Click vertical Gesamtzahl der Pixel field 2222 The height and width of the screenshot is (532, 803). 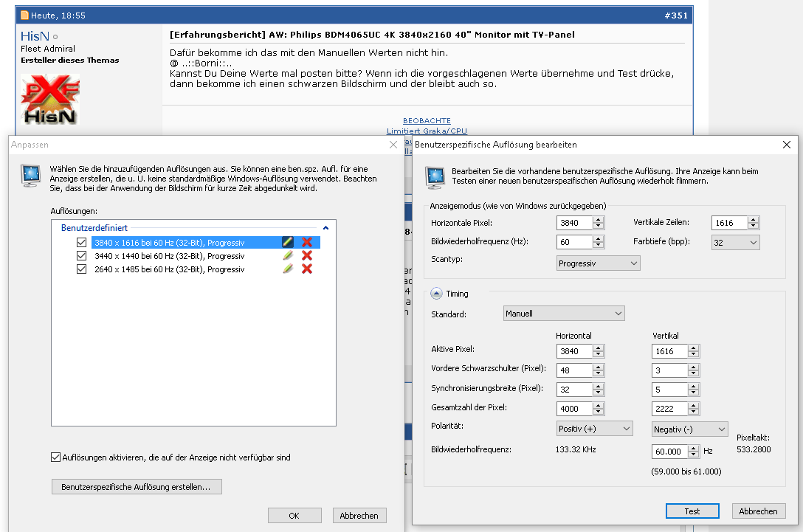point(670,409)
